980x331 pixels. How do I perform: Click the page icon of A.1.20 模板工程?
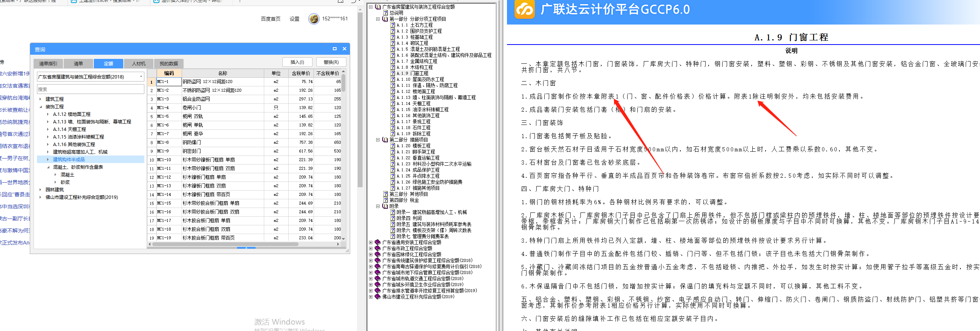click(393, 146)
